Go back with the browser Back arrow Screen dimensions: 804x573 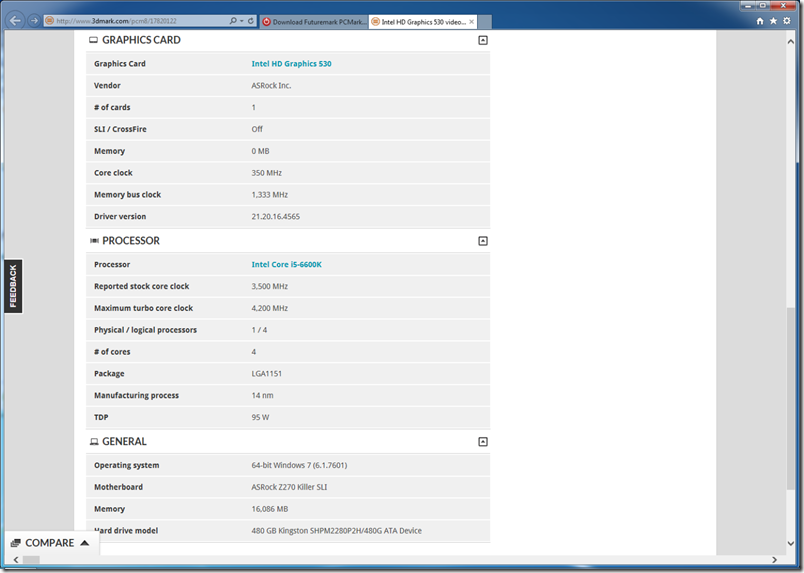coord(15,21)
